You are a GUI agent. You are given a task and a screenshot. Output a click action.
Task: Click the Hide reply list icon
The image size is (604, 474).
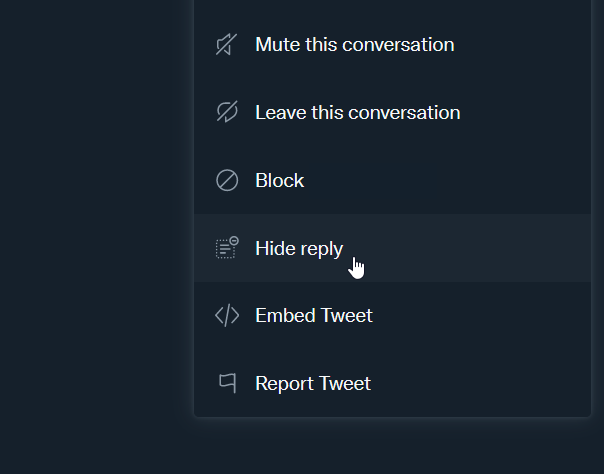coord(227,248)
